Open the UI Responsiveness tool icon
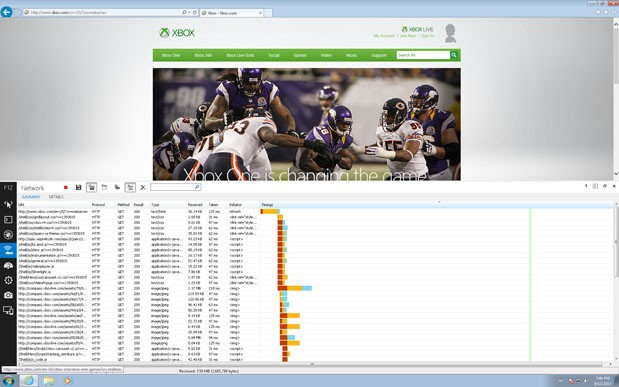619x387 pixels. tap(8, 265)
